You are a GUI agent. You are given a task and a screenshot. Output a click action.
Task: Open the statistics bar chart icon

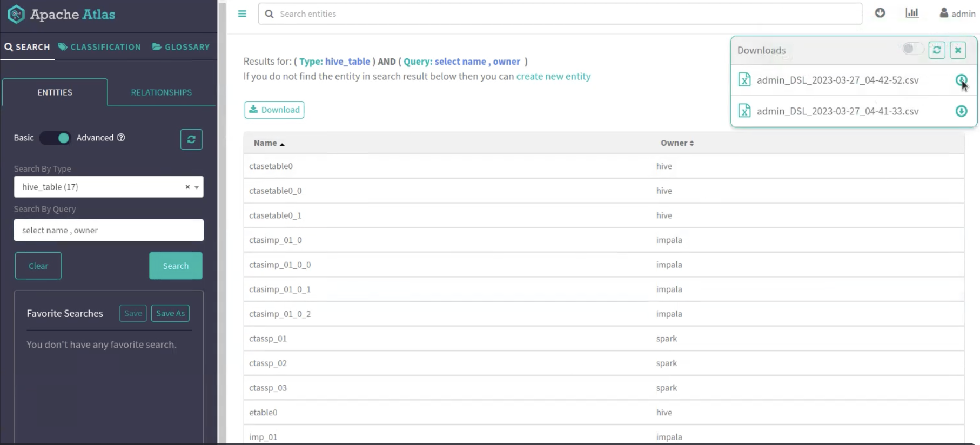click(x=912, y=13)
